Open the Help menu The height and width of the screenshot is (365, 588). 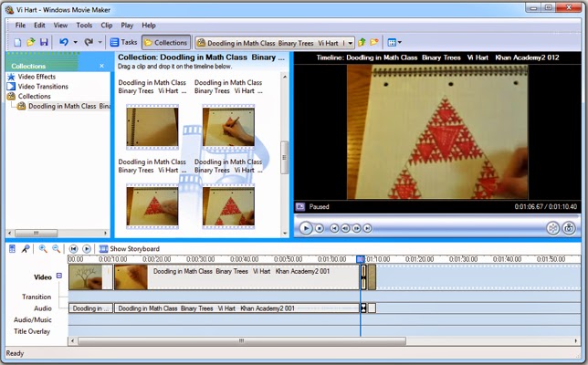point(149,26)
